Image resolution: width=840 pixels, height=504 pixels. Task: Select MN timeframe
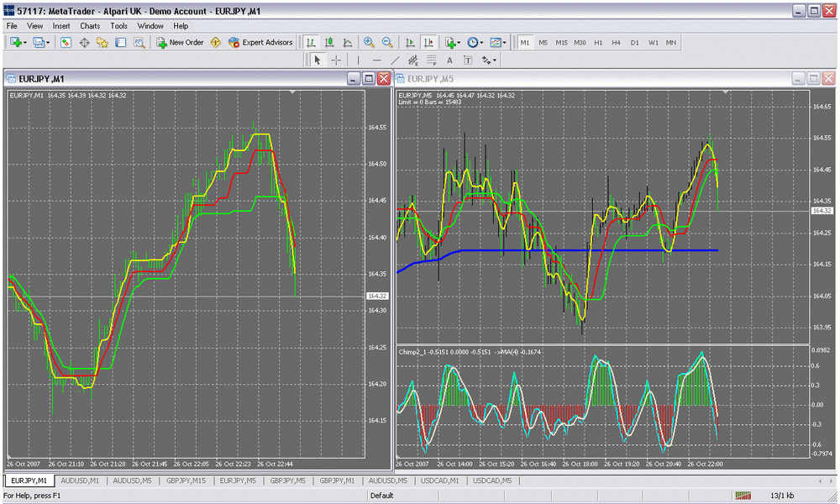pyautogui.click(x=670, y=42)
